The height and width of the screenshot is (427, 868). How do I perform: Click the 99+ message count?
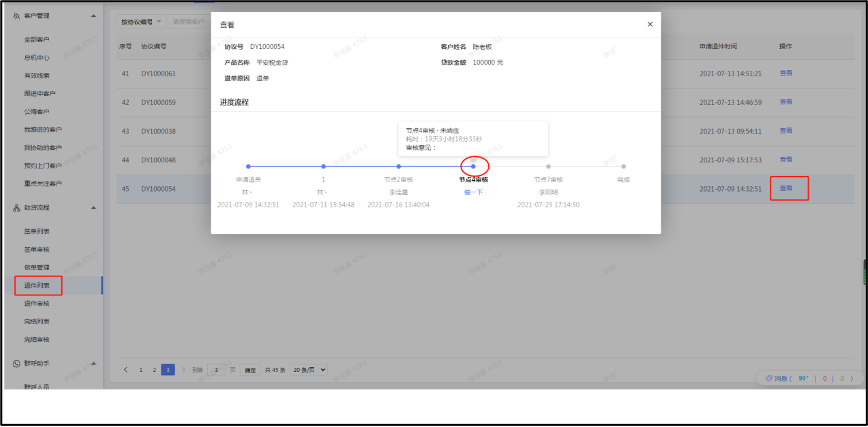tap(803, 378)
